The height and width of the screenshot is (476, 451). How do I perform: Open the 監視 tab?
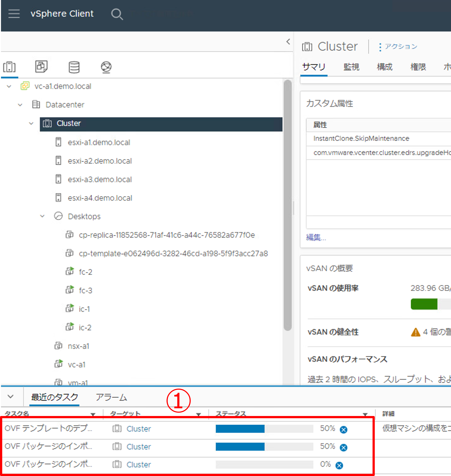coord(351,67)
